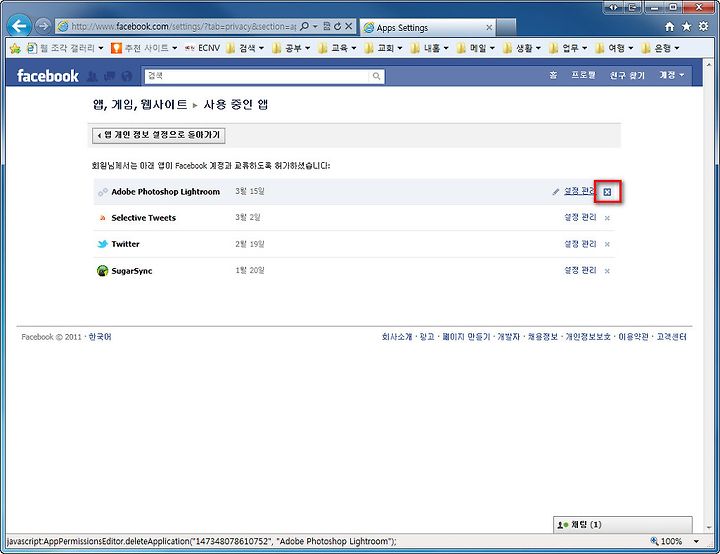Click the SugarSync app icon
Viewport: 720px width, 554px height.
(102, 271)
